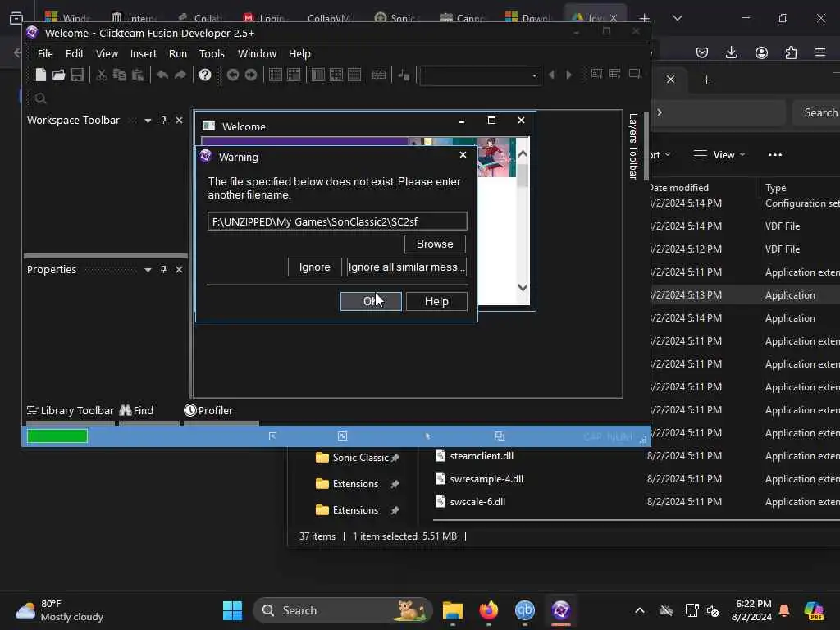Open the Run menu
This screenshot has height=630, width=840.
(177, 53)
